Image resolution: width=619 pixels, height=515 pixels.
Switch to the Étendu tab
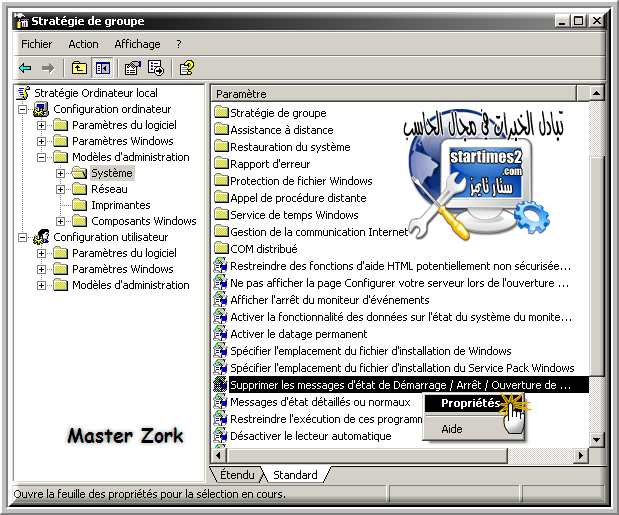(237, 474)
